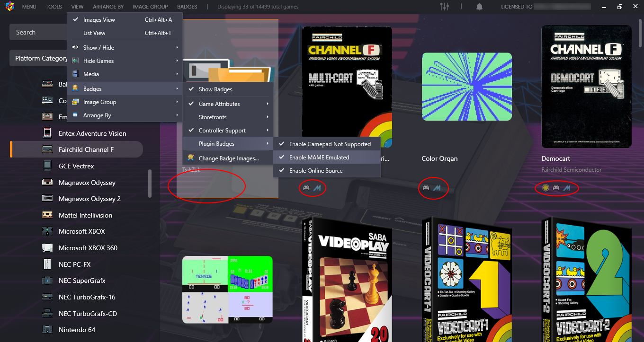Click the GCE Vectrex platform icon

point(47,166)
